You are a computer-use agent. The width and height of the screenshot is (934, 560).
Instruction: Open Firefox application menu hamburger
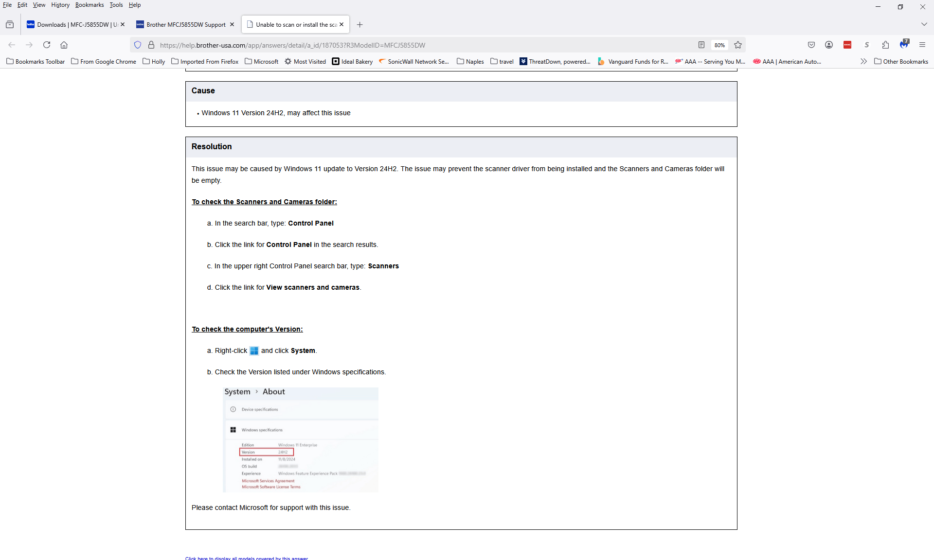point(922,45)
